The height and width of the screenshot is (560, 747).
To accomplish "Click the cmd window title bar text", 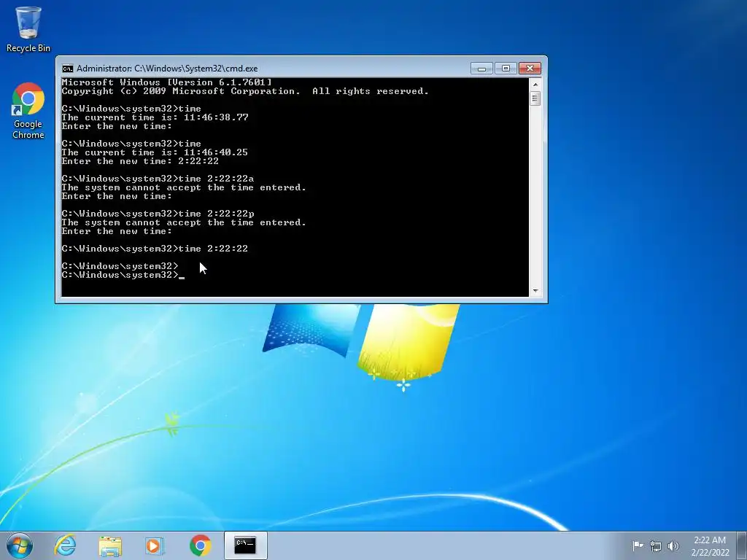I will coord(167,69).
